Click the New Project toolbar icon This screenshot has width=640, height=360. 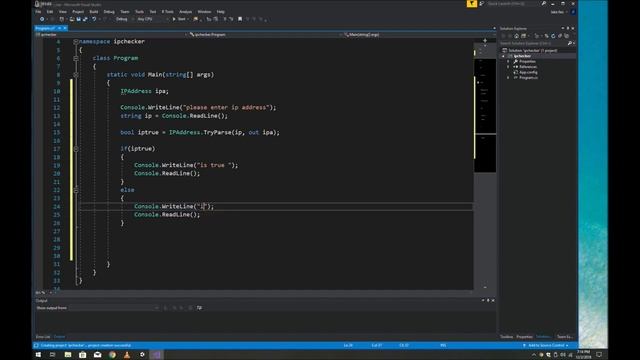[x=62, y=19]
